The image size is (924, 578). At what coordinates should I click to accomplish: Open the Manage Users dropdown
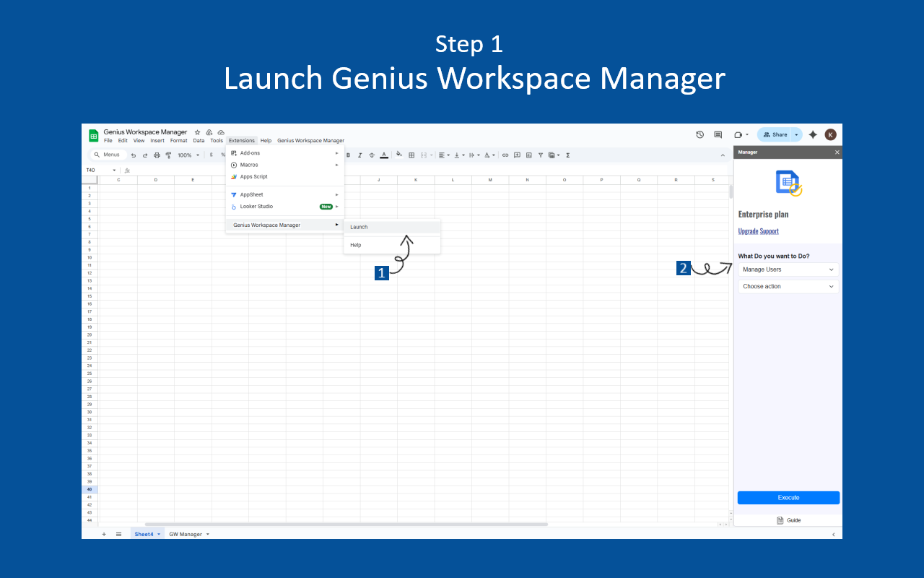[788, 269]
